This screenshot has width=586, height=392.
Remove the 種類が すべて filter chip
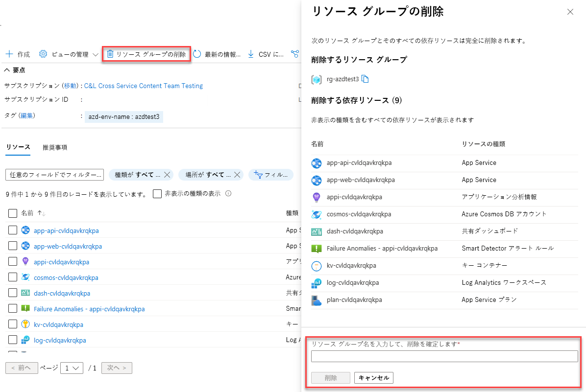tap(167, 175)
